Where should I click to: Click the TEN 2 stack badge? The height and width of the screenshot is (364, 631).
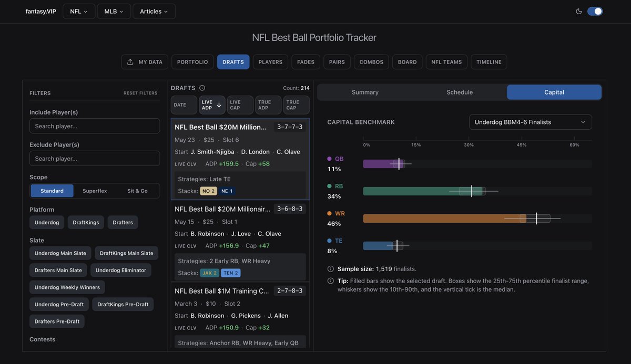click(x=231, y=273)
